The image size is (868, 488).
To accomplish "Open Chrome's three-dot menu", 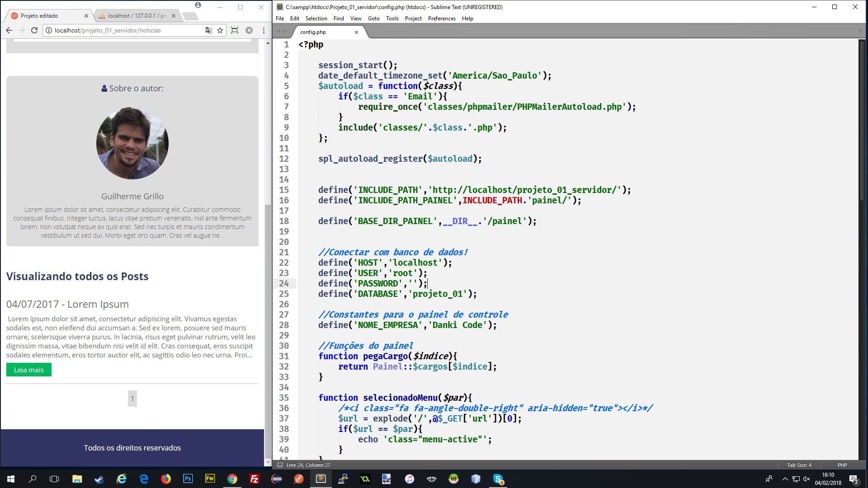I will tap(264, 30).
